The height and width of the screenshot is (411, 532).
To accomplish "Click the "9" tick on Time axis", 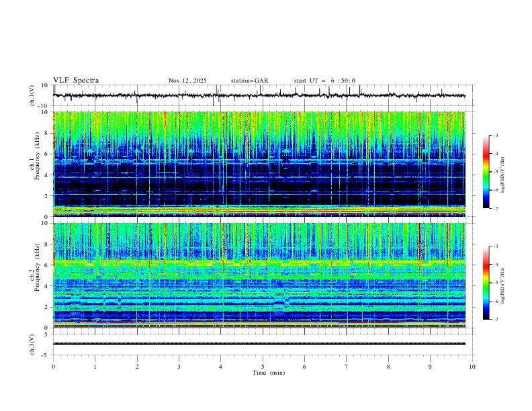I will (x=430, y=367).
